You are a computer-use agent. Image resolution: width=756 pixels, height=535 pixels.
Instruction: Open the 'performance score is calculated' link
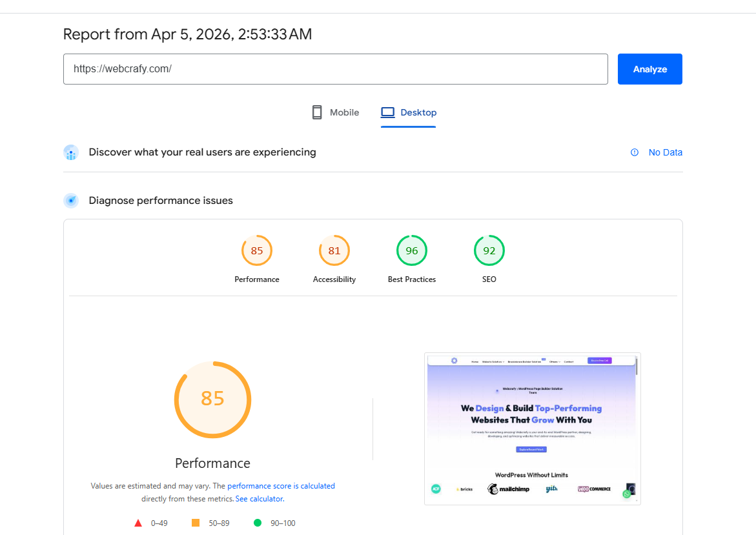[x=281, y=486]
